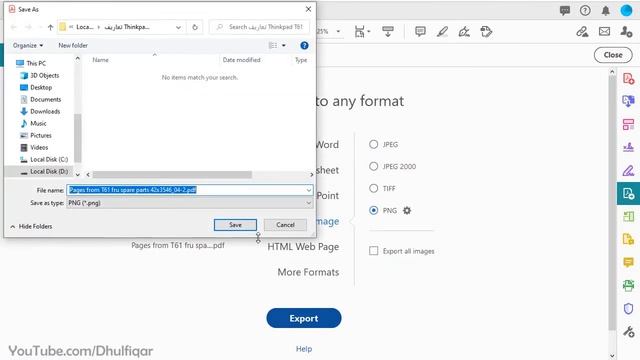The width and height of the screenshot is (640, 360).
Task: Enable Export all images checkbox
Action: point(373,251)
